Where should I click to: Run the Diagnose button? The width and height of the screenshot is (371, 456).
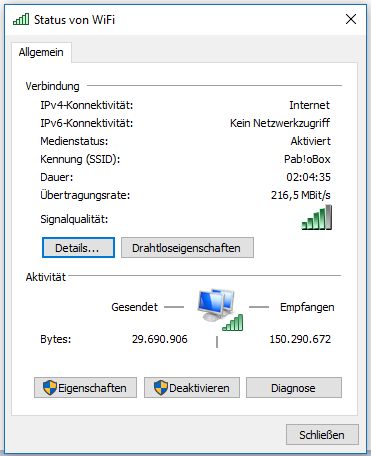pos(294,388)
